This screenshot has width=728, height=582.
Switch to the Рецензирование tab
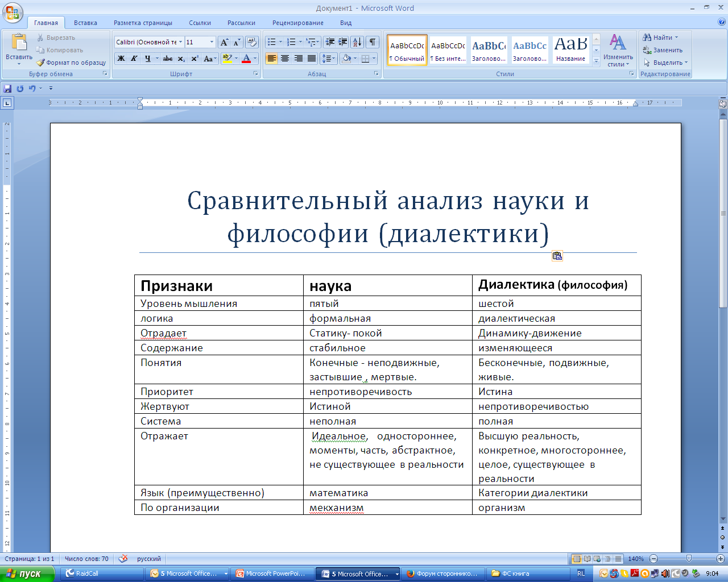tap(297, 23)
